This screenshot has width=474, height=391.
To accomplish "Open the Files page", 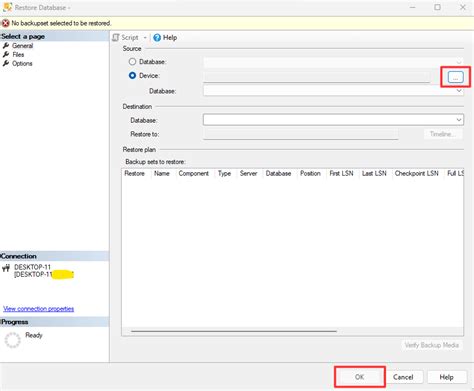I will 18,54.
